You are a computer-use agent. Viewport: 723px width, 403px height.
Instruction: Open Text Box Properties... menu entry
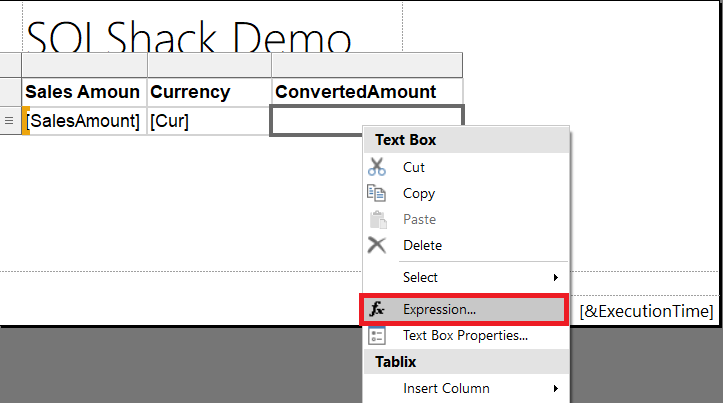[465, 336]
